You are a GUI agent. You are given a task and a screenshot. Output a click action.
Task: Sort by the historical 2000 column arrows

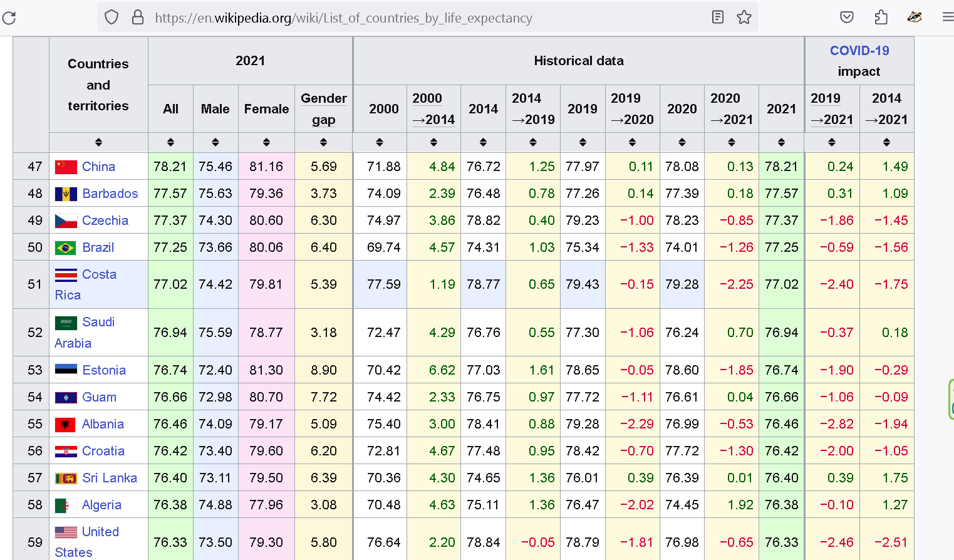(x=380, y=142)
